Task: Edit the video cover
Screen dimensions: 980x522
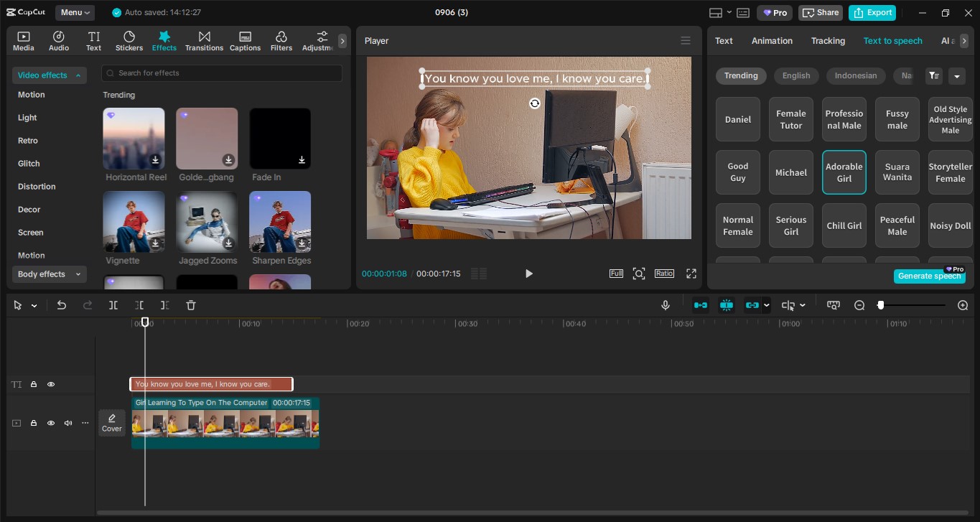Action: (111, 423)
